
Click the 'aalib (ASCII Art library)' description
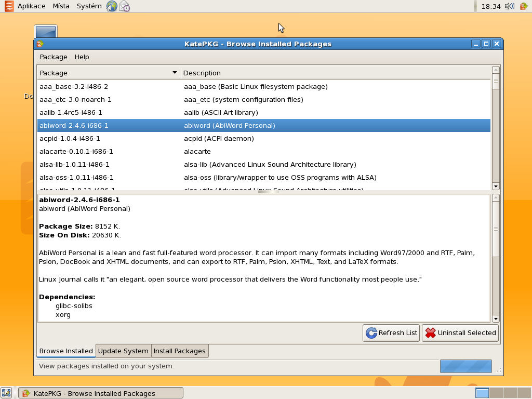point(221,112)
